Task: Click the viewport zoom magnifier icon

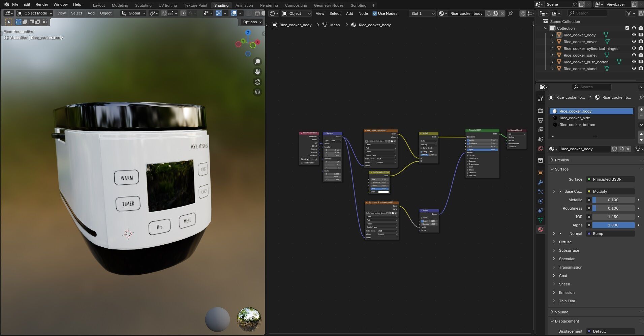Action: [x=257, y=62]
